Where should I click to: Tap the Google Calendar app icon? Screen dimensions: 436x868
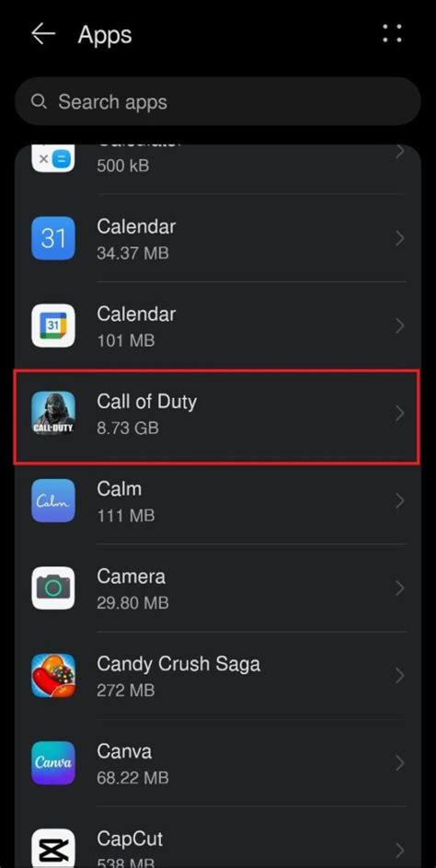point(53,326)
